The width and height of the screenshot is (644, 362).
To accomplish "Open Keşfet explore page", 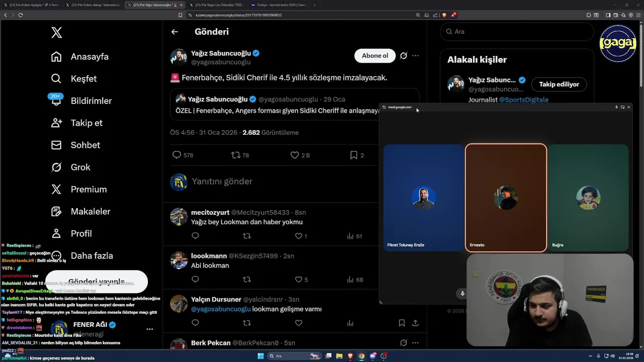I will [x=74, y=79].
